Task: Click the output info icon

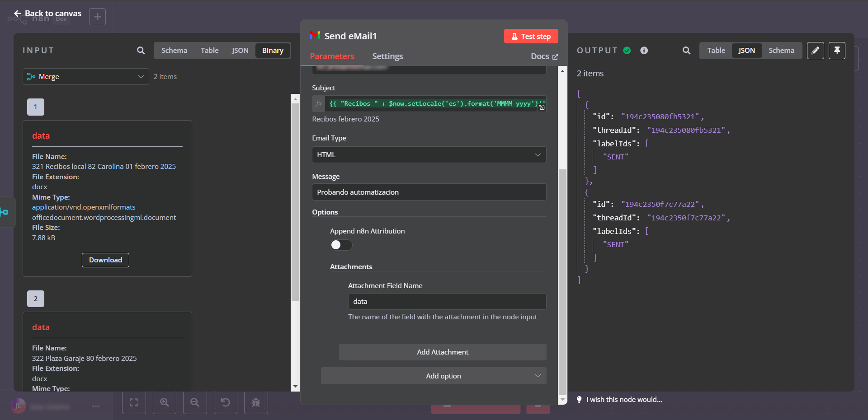Action: pyautogui.click(x=644, y=51)
